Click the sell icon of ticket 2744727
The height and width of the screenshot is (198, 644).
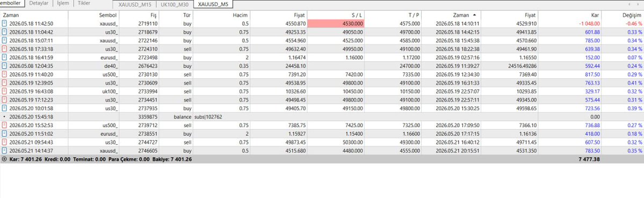[x=4, y=142]
